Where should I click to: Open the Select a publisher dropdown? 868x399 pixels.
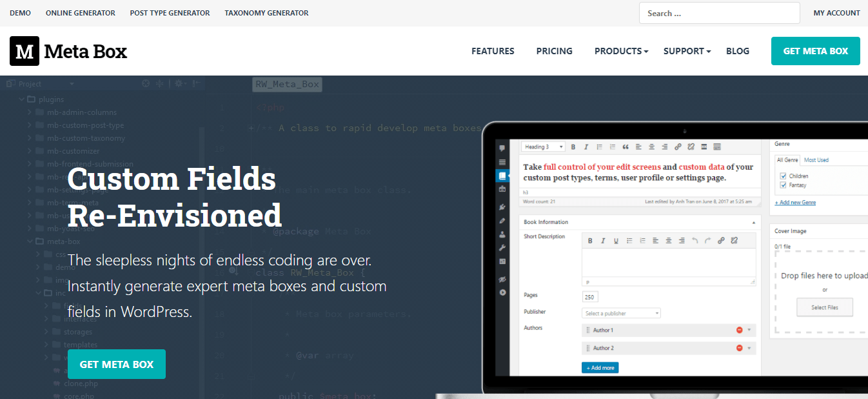click(x=621, y=313)
